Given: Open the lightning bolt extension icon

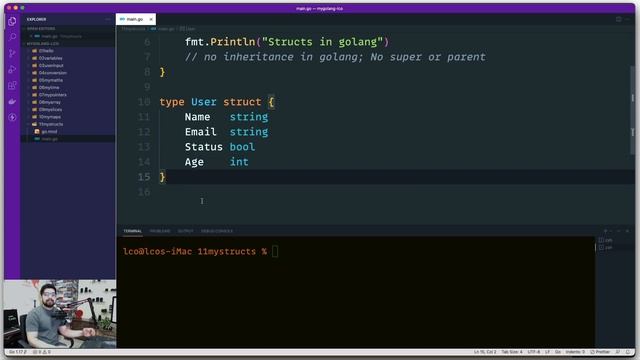Looking at the screenshot, I should [x=12, y=118].
